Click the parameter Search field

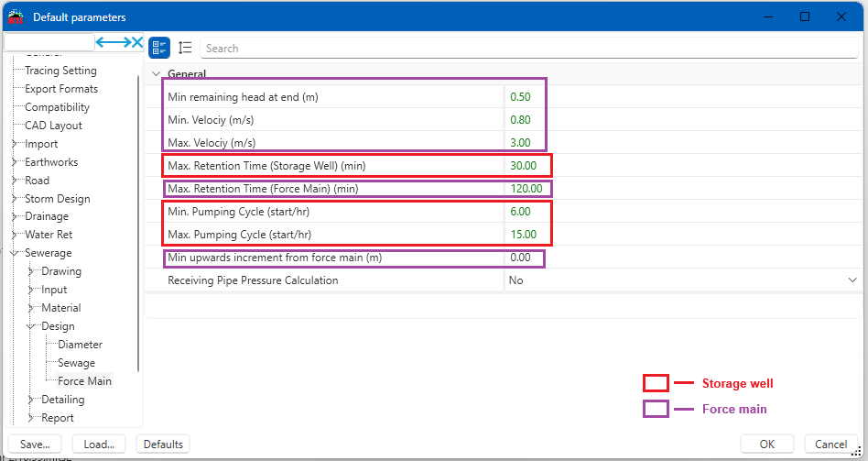point(529,48)
